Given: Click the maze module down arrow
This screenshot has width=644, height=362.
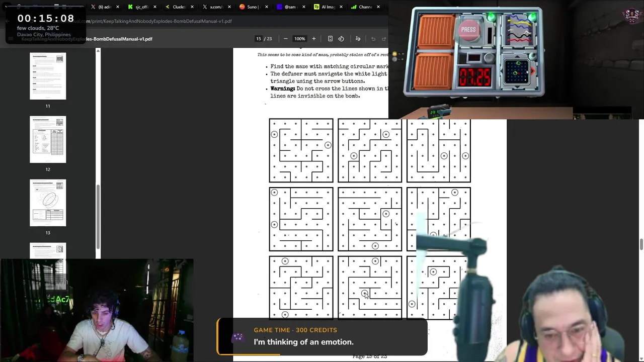Looking at the screenshot, I should click(x=517, y=87).
